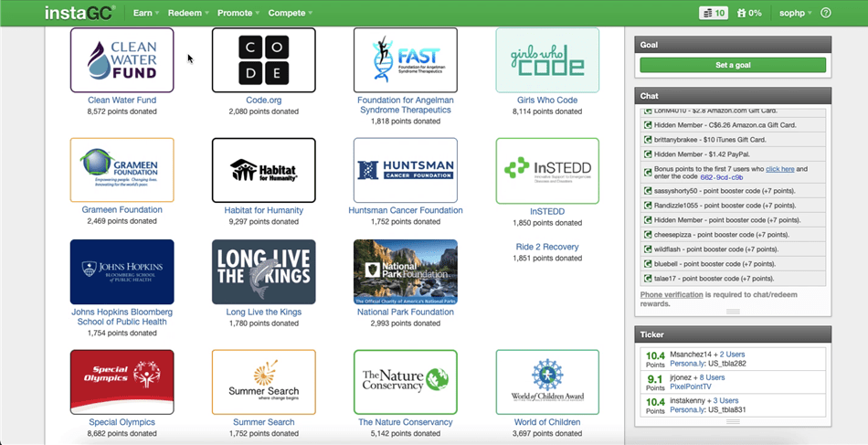
Task: Open the Redeem dropdown menu
Action: pos(189,13)
